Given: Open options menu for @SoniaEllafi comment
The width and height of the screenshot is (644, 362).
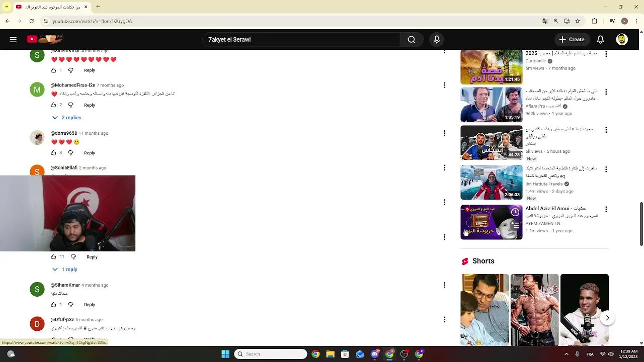Looking at the screenshot, I should coord(444,168).
